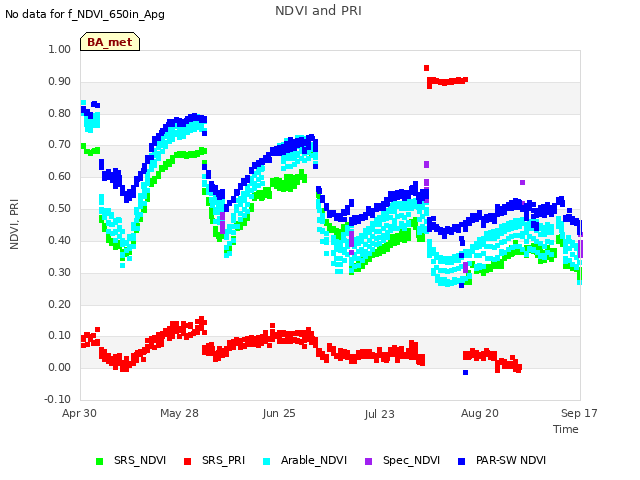Select the Spec_NDVI legend label
Screen dimensions: 640x480
click(x=411, y=460)
